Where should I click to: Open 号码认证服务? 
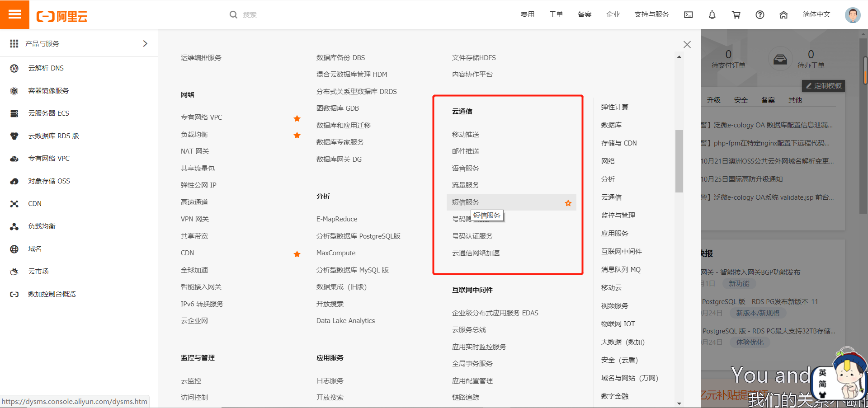click(x=472, y=236)
